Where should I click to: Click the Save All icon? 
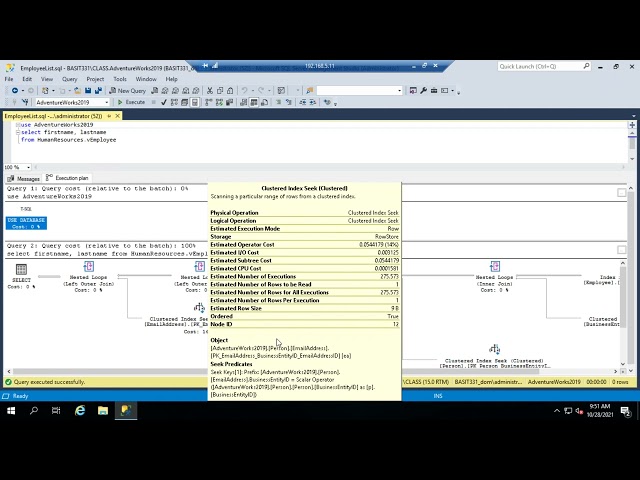(x=98, y=91)
